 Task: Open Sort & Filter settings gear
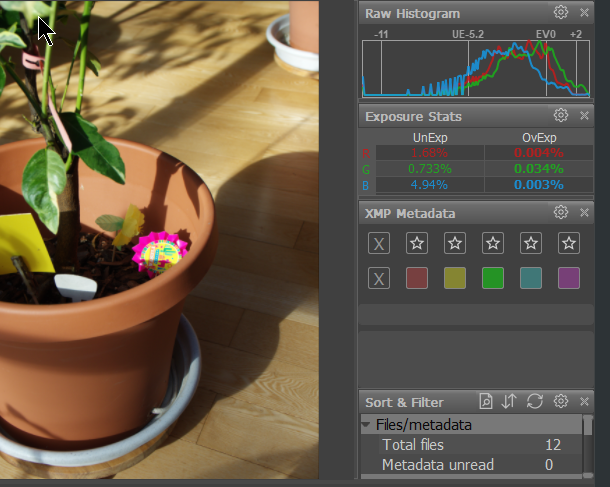coord(561,402)
